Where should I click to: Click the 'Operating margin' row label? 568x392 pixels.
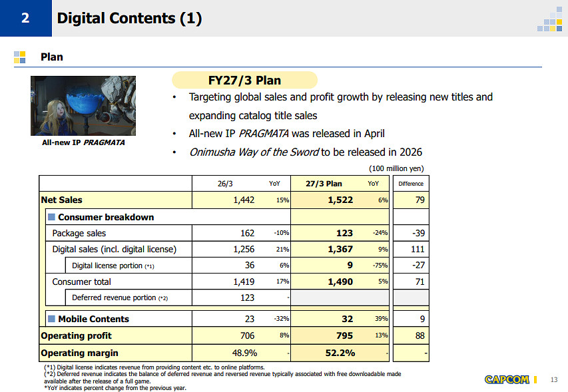79,353
